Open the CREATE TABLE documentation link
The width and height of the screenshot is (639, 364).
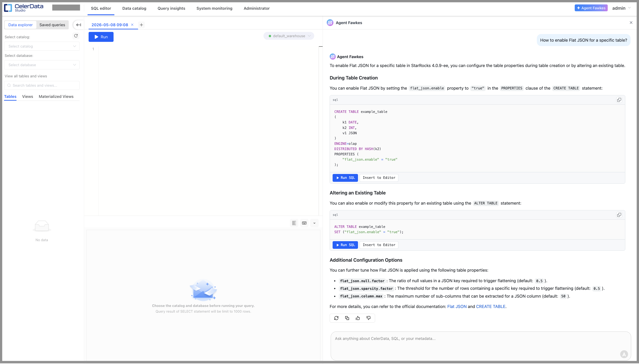click(491, 307)
